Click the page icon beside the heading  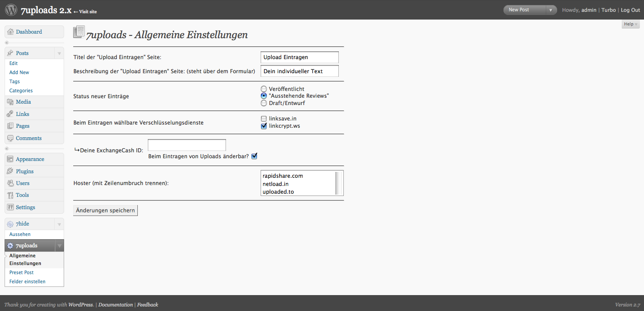(79, 32)
